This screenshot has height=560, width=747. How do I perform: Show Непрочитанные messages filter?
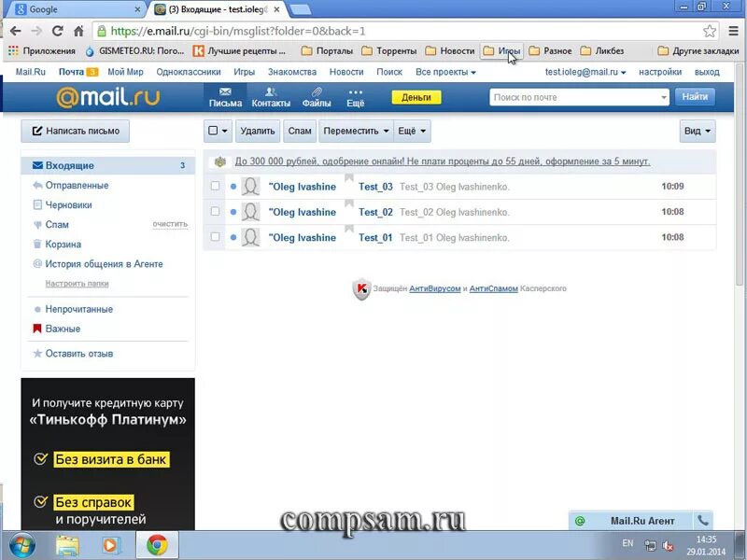tap(78, 309)
